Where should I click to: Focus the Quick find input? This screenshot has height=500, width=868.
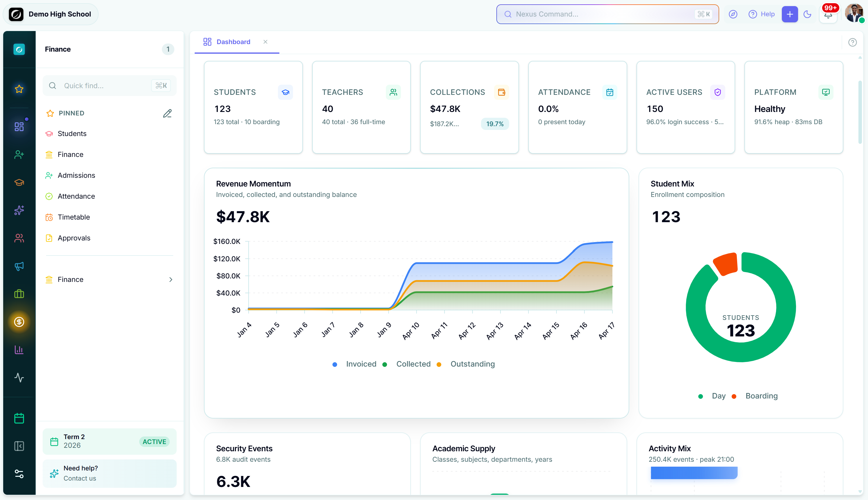point(110,86)
